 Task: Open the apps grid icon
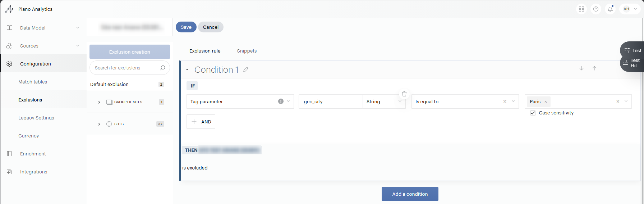[581, 9]
